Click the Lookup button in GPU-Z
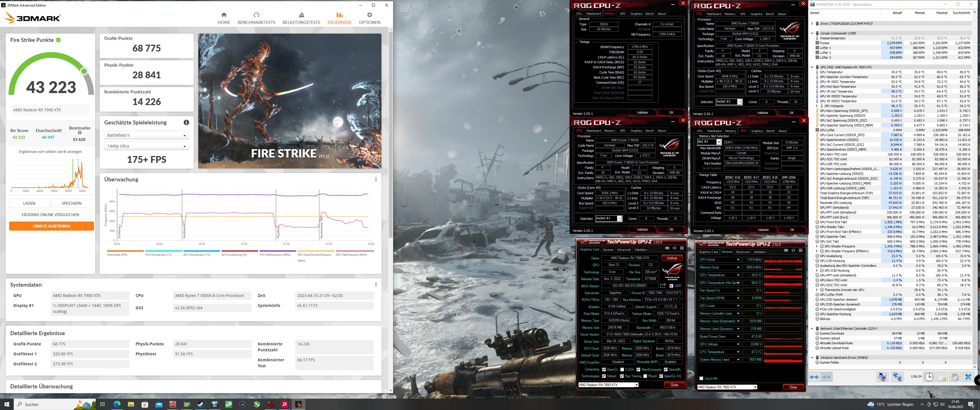Viewport: 980px width, 410px height. point(672,258)
